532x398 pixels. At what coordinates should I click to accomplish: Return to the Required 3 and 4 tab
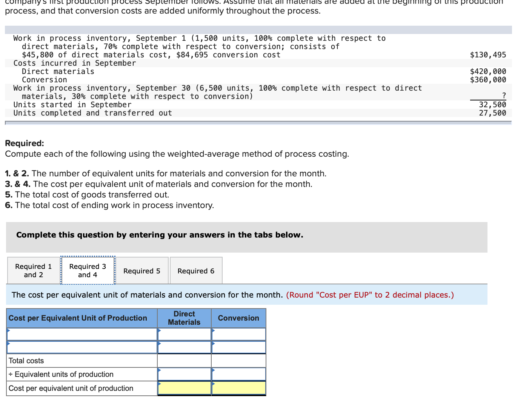coord(88,270)
